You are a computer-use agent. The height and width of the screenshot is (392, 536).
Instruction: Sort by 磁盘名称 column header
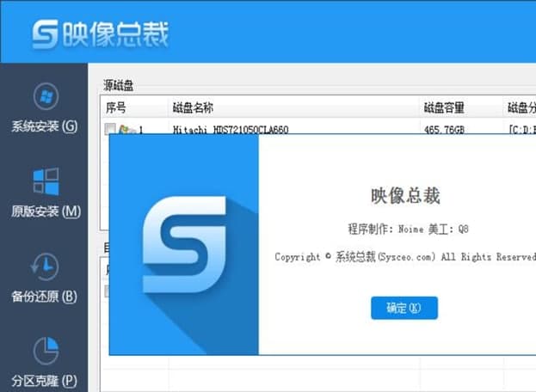(193, 108)
